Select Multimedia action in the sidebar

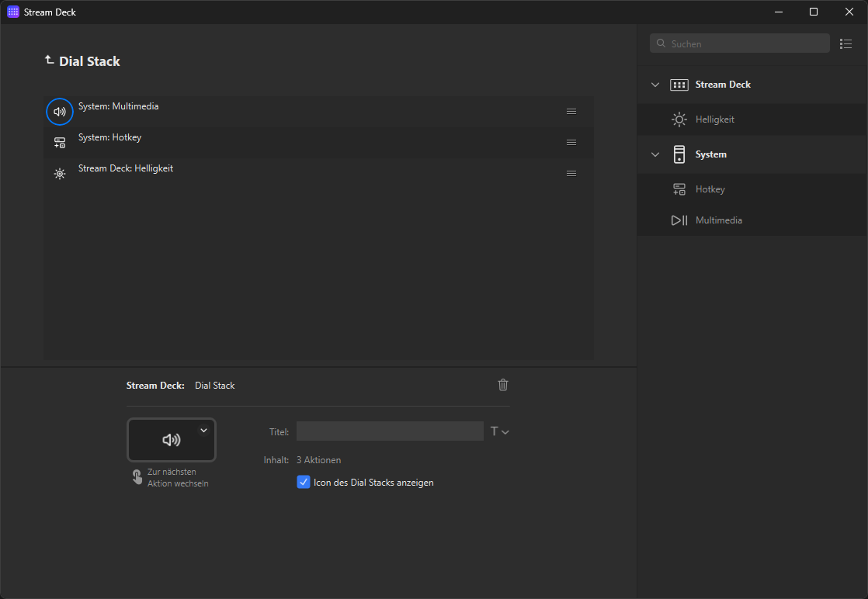(x=718, y=220)
